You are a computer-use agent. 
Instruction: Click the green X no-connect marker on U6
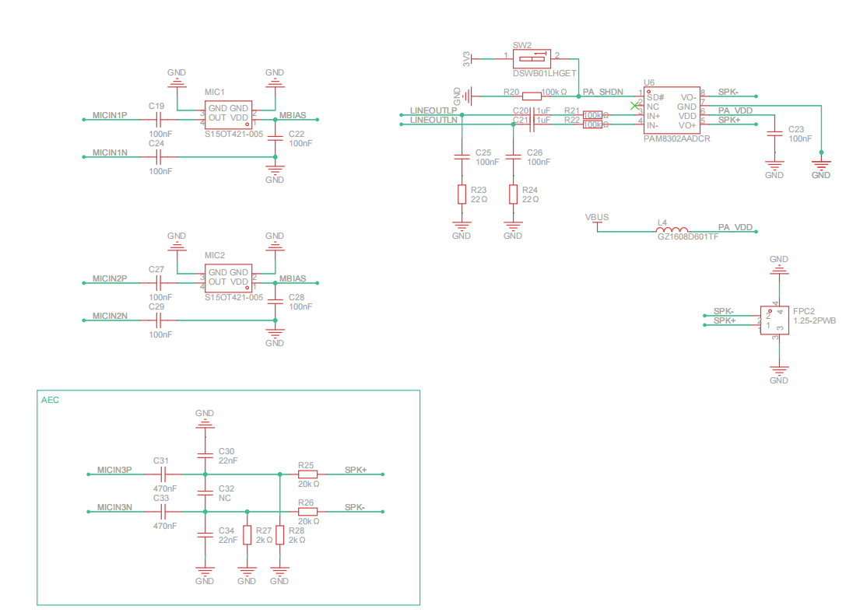(635, 105)
